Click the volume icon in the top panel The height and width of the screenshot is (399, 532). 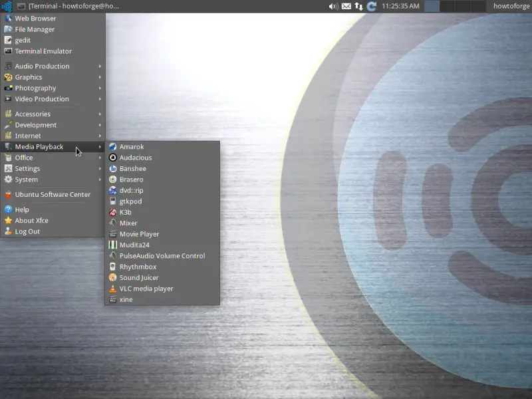[x=333, y=6]
